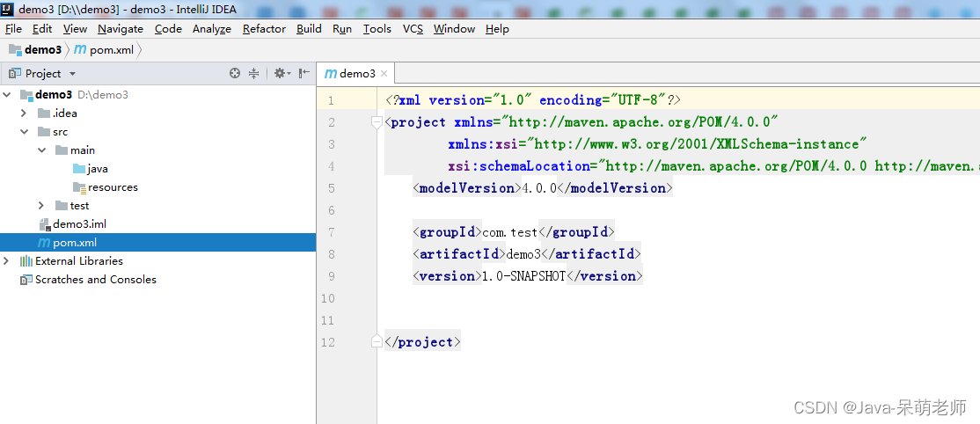Fold the project tag at line 2
The image size is (980, 424).
click(x=377, y=122)
